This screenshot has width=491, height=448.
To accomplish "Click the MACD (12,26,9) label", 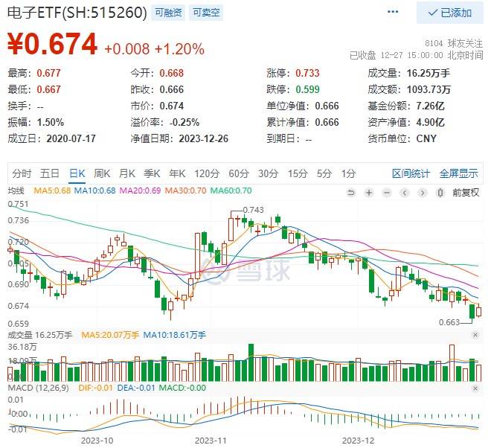I will [38, 388].
